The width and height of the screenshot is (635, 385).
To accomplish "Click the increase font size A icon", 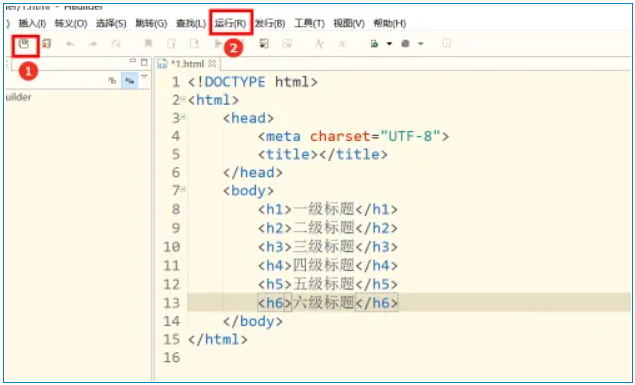I will 320,44.
